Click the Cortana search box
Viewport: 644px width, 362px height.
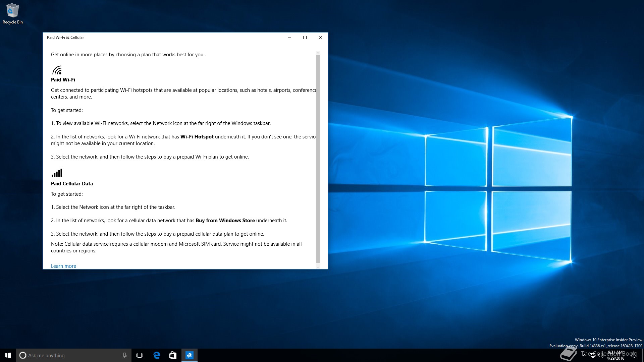coord(73,355)
